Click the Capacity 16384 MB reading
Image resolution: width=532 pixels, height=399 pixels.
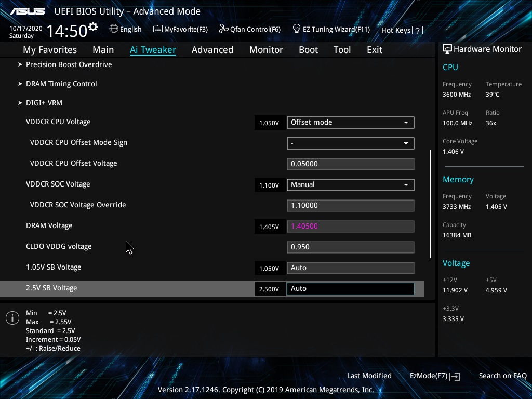coord(457,235)
